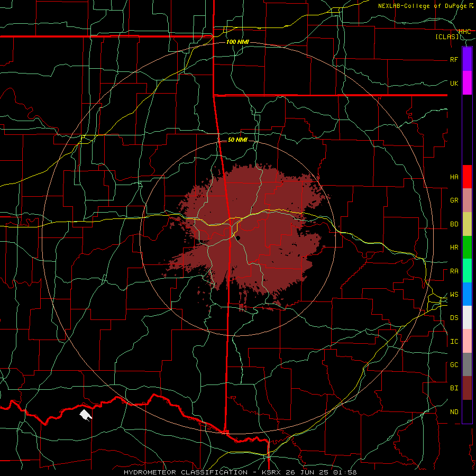Click the [CLAS] unit label
Image resolution: width=476 pixels, height=476 pixels.
(x=447, y=37)
